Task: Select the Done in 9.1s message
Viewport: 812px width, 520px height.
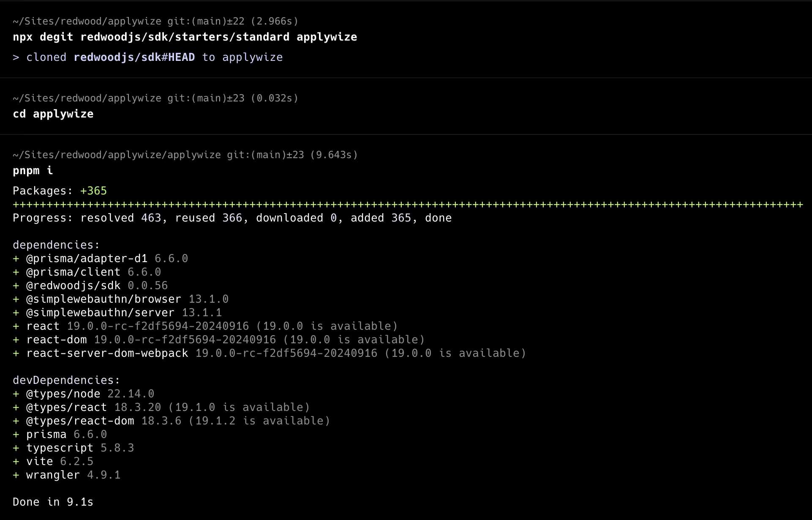Action: [53, 502]
